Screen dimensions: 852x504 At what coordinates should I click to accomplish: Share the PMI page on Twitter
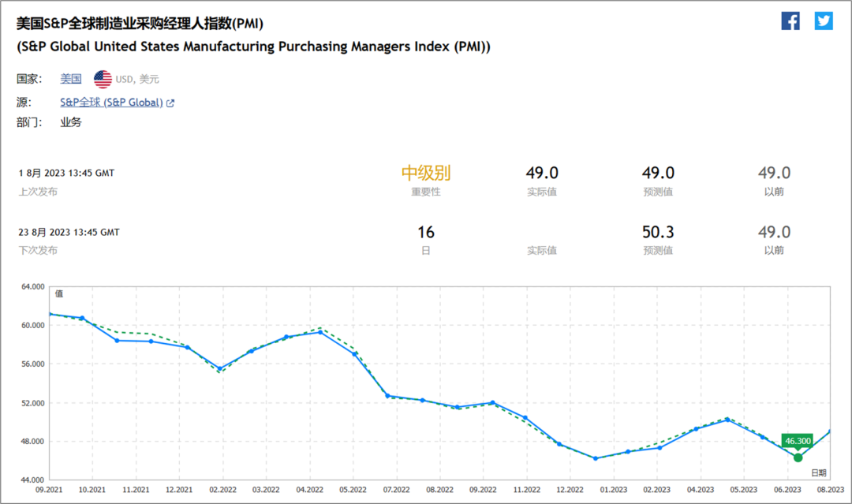click(823, 21)
